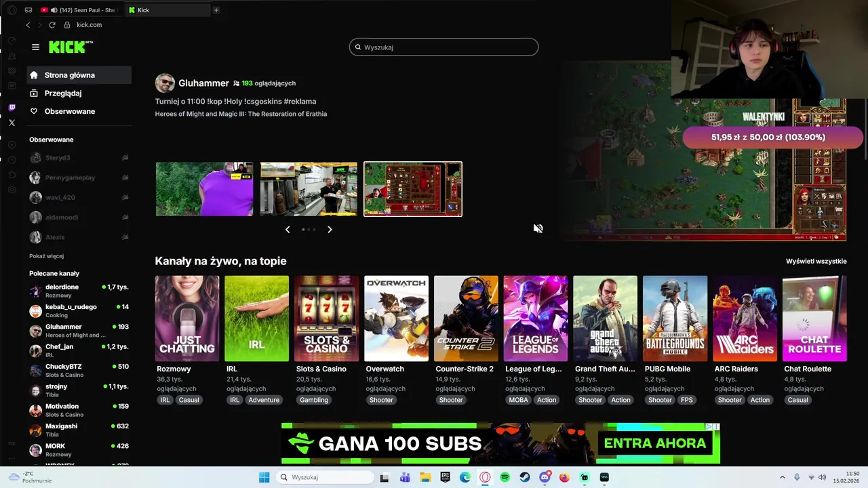Screen dimensions: 868x488
Task: Click the Adventure tag under IRL
Action: point(264,400)
